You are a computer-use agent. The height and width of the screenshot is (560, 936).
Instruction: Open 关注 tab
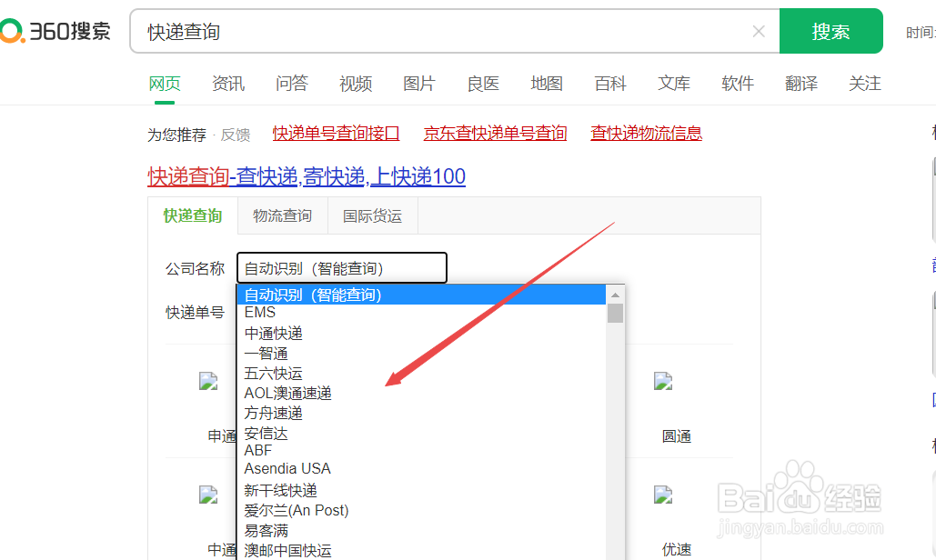point(865,84)
